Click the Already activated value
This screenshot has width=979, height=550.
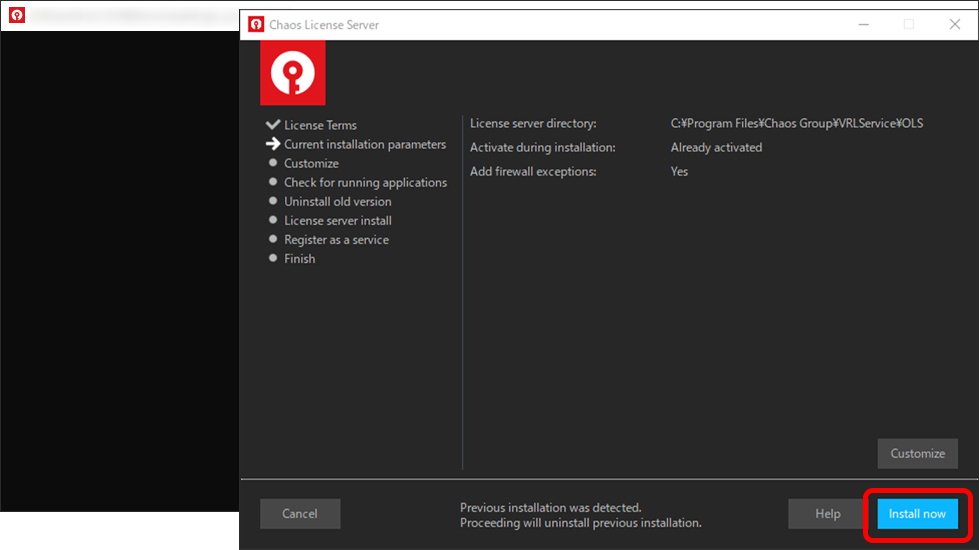coord(716,148)
